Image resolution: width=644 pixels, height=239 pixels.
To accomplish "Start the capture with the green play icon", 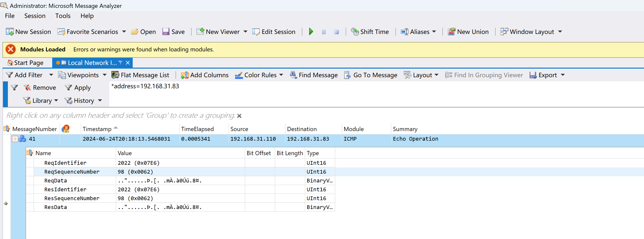I will coord(311,32).
